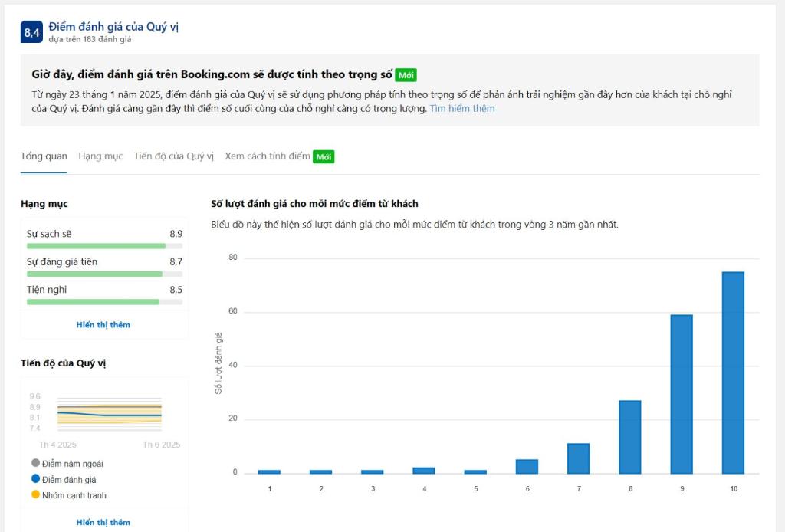Open the 'Tìm hiểm thêm' link
Screen dimensions: 785x532
click(461, 109)
